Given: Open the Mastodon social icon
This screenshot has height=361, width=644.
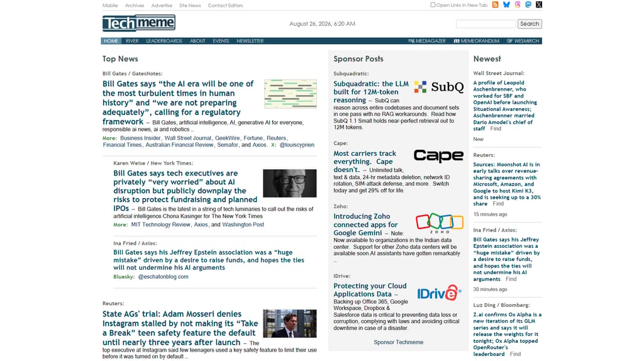Looking at the screenshot, I should pyautogui.click(x=528, y=5).
